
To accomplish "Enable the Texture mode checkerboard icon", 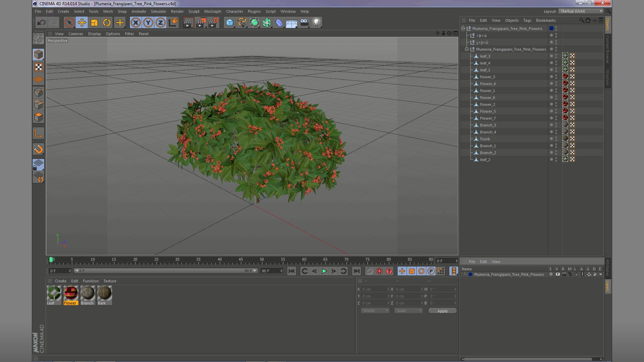I will (39, 67).
